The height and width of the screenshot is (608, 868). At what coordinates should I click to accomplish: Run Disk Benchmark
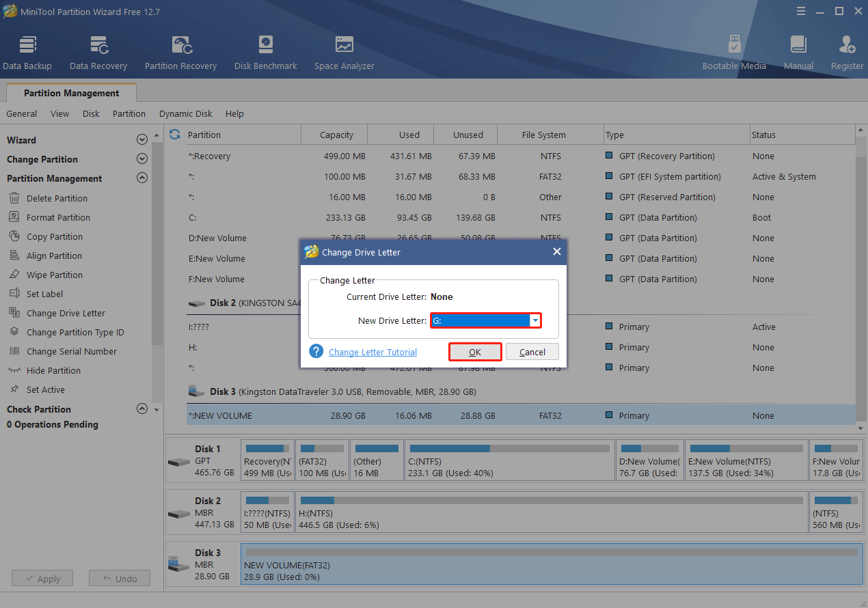pos(265,51)
